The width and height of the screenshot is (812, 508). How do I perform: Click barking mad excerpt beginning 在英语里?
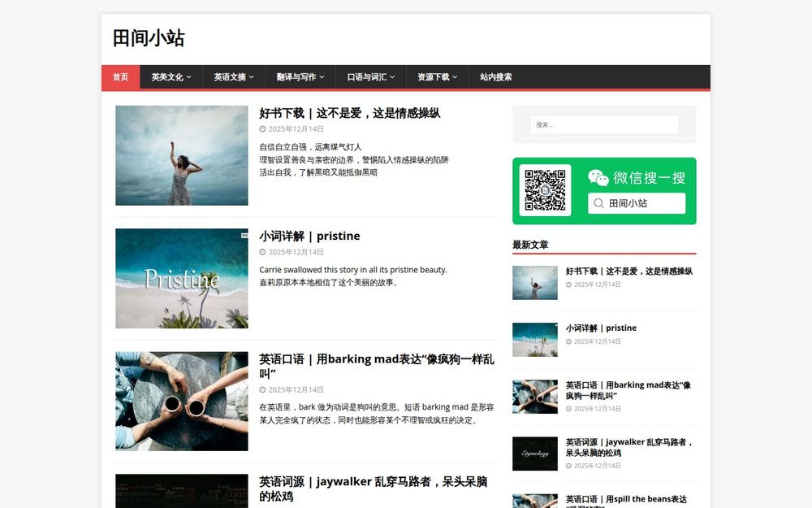pyautogui.click(x=377, y=414)
